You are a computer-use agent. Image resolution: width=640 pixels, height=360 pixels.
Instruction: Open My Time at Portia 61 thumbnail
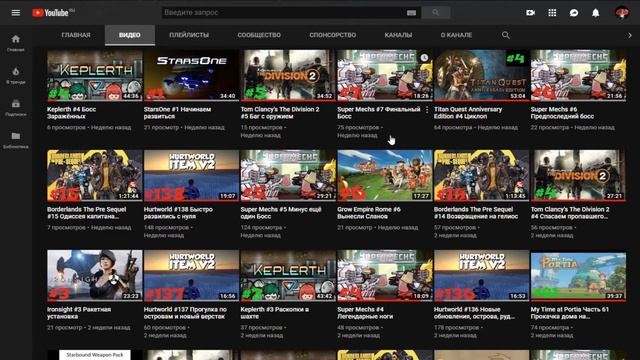578,276
